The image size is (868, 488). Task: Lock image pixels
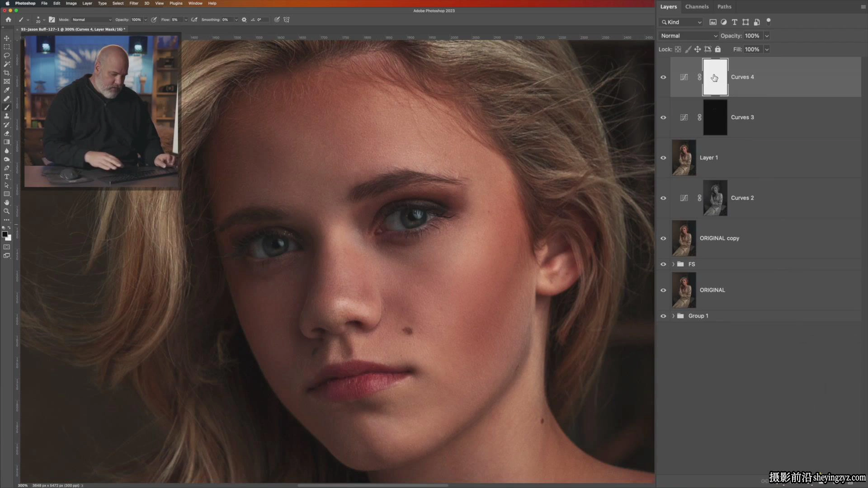tap(688, 49)
